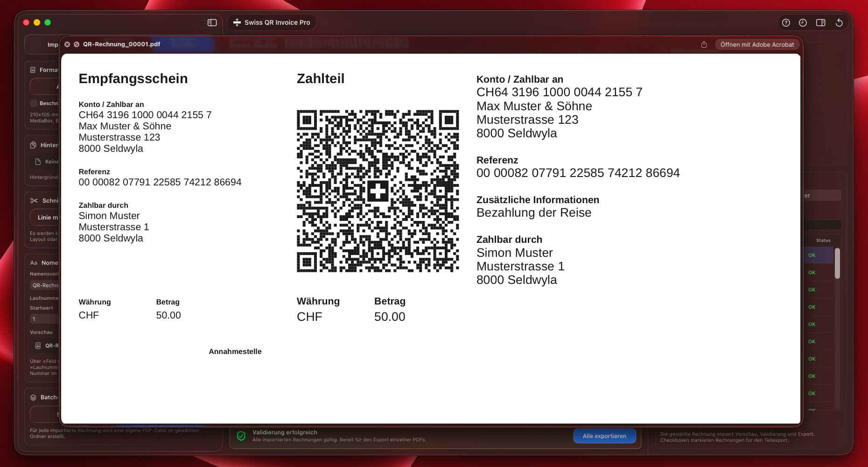Open the help question mark icon

click(x=786, y=22)
